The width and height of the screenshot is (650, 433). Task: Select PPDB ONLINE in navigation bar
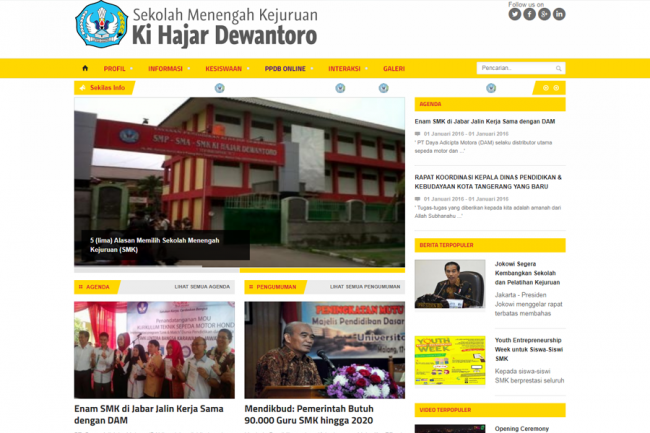[285, 69]
